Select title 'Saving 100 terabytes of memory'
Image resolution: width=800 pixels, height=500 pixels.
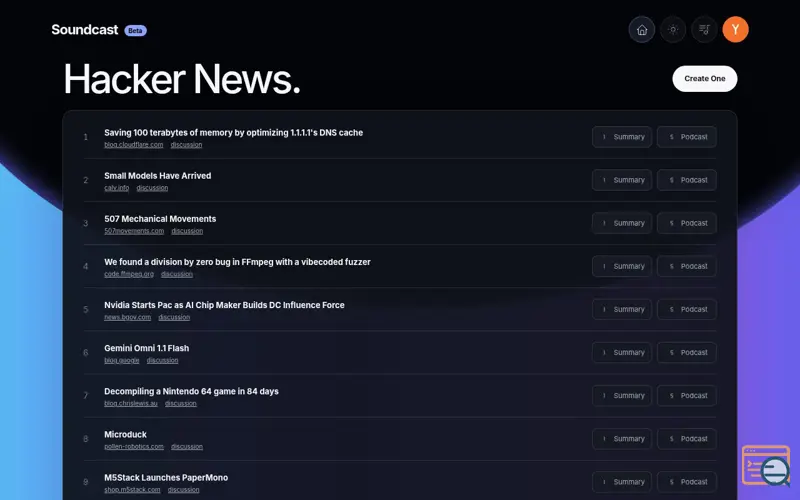click(234, 133)
